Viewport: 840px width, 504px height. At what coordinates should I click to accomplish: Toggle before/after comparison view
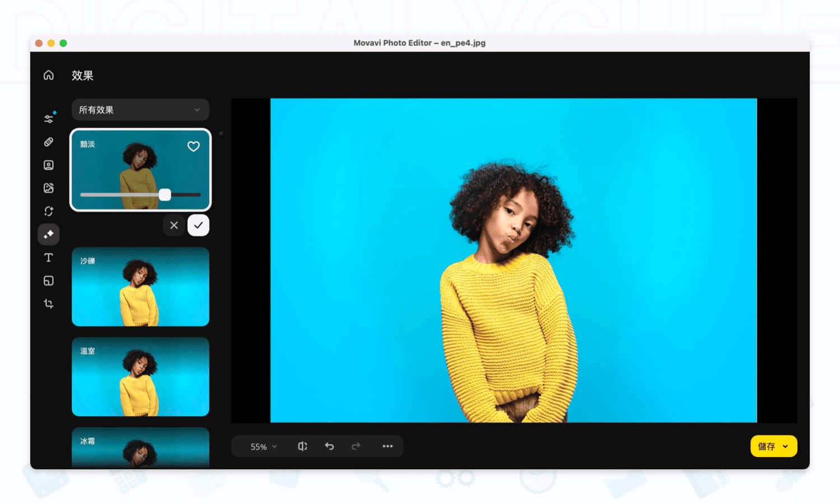click(302, 446)
